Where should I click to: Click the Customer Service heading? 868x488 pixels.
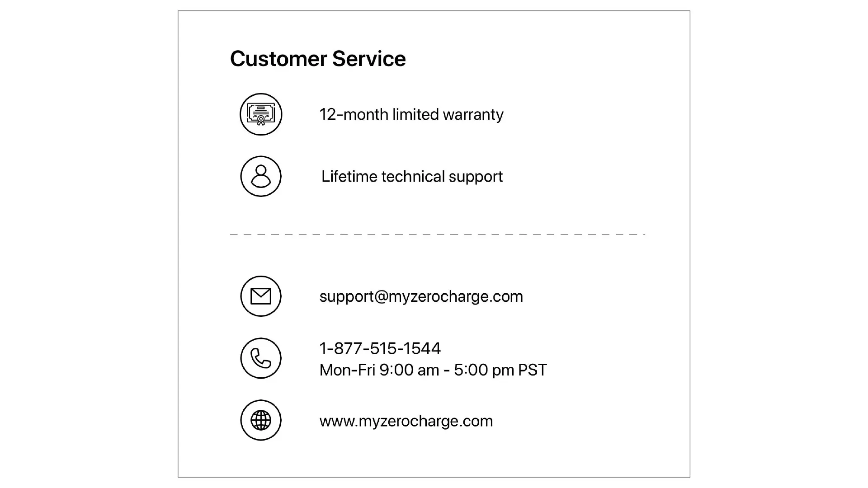point(317,59)
